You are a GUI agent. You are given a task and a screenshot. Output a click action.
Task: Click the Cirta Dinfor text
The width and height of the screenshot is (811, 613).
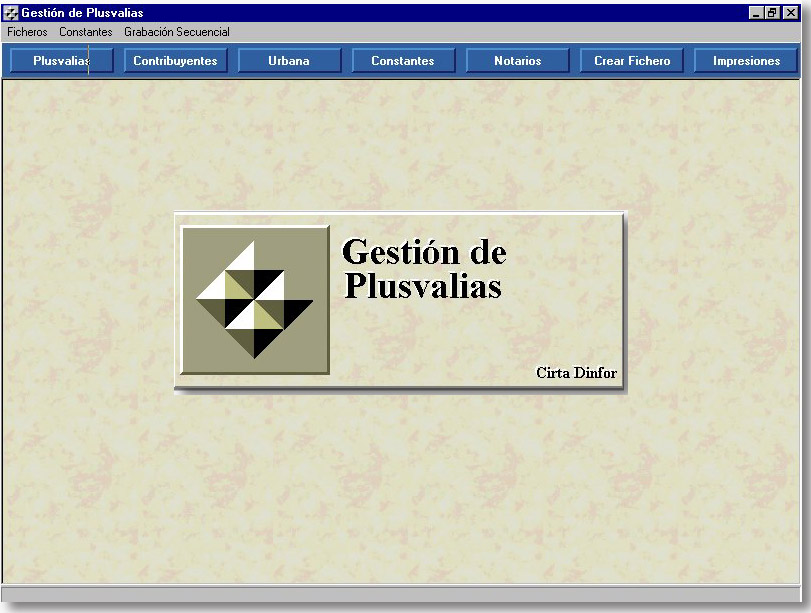(x=576, y=373)
